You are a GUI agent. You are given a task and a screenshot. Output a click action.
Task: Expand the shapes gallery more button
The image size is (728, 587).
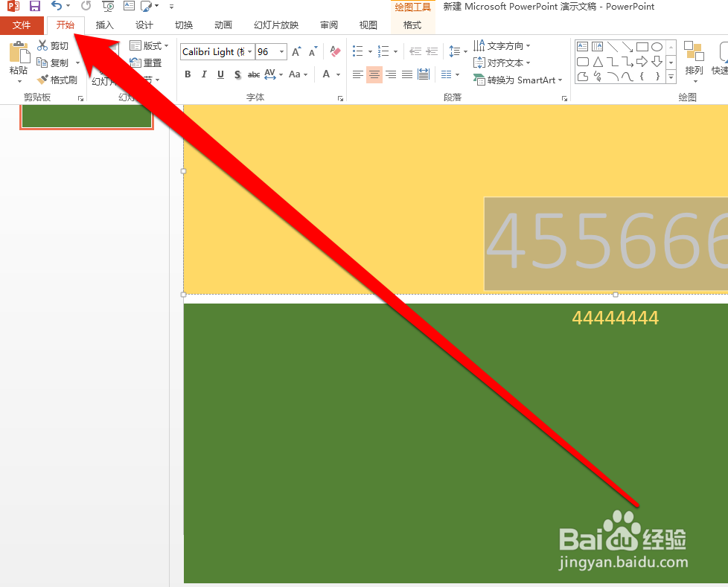pos(671,77)
